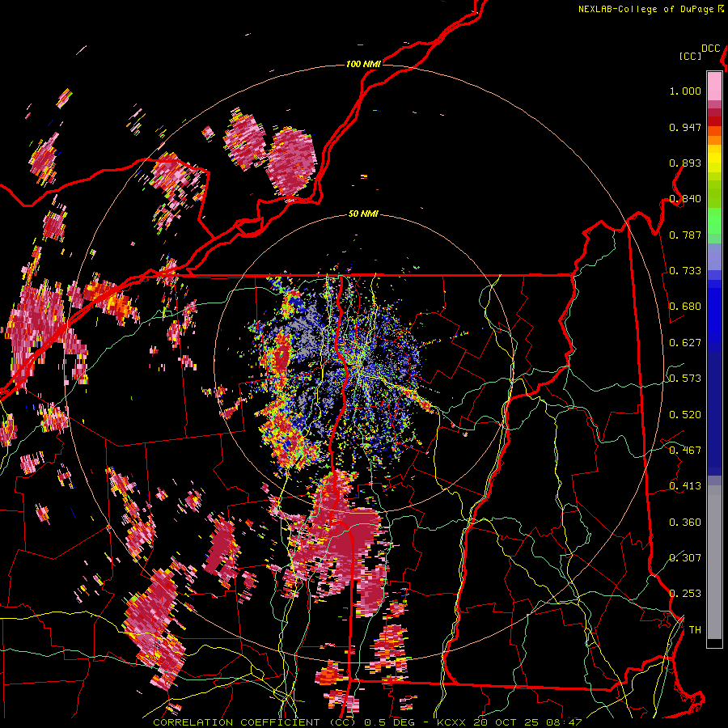
Task: Click the 0.947 legend value
Action: coord(685,127)
